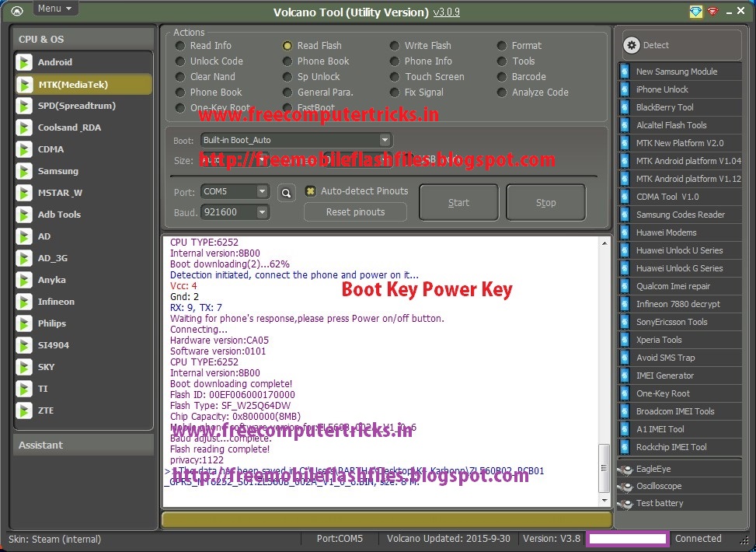
Task: Click the Huawei Modems phone icon
Action: click(x=625, y=232)
